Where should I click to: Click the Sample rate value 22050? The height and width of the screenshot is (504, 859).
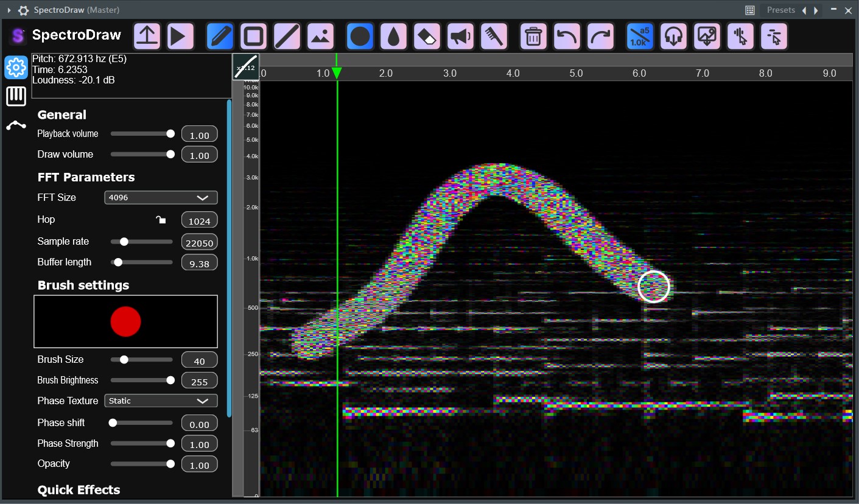(x=200, y=243)
